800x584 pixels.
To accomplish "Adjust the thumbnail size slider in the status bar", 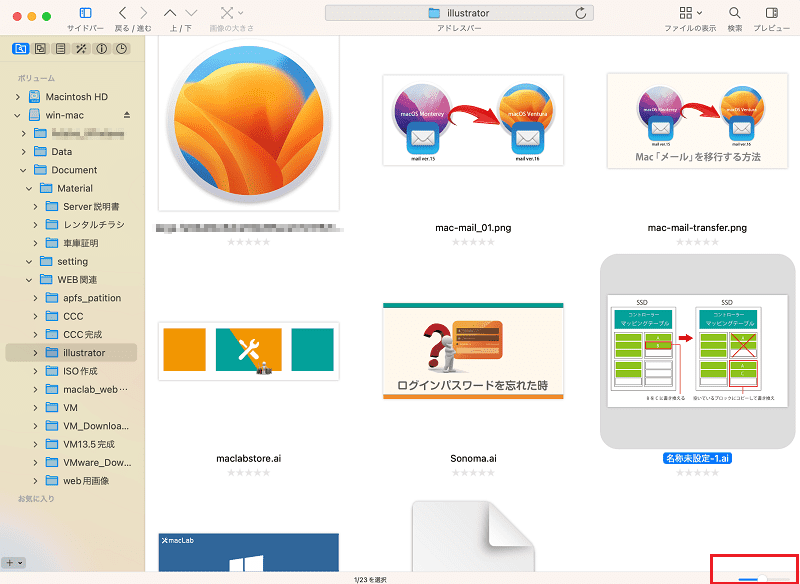I will point(762,578).
